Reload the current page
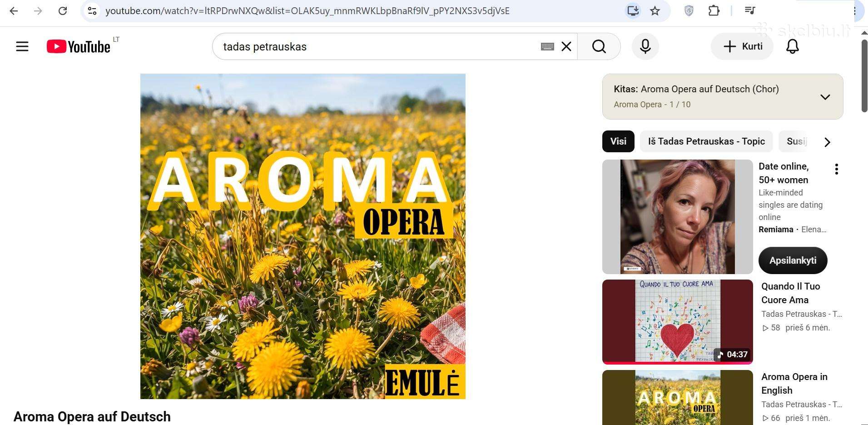The image size is (868, 425). pos(63,11)
